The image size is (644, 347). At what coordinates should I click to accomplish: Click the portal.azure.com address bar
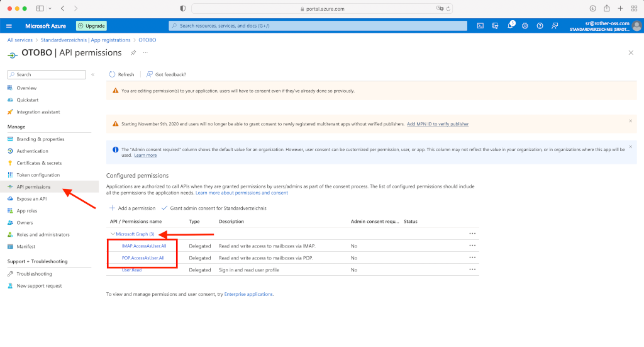click(x=322, y=9)
